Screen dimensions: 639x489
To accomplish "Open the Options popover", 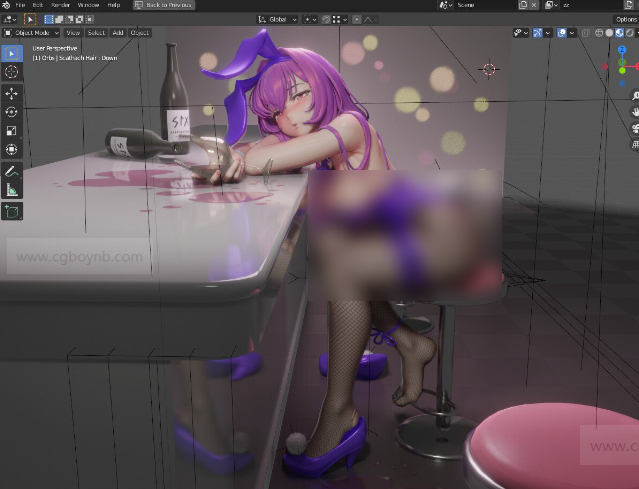I will tap(626, 19).
